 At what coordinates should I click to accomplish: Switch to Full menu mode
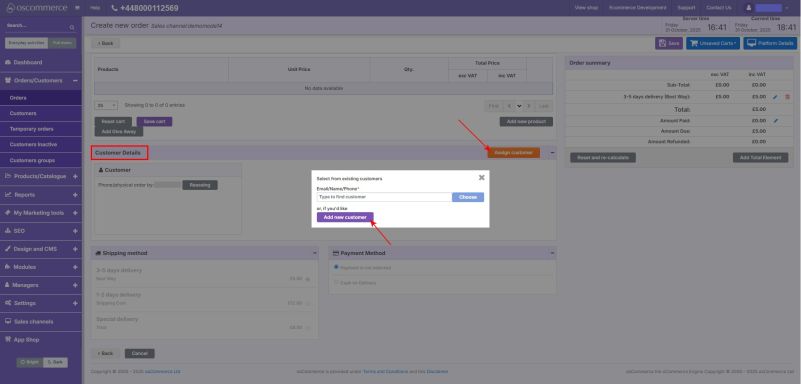[x=62, y=43]
